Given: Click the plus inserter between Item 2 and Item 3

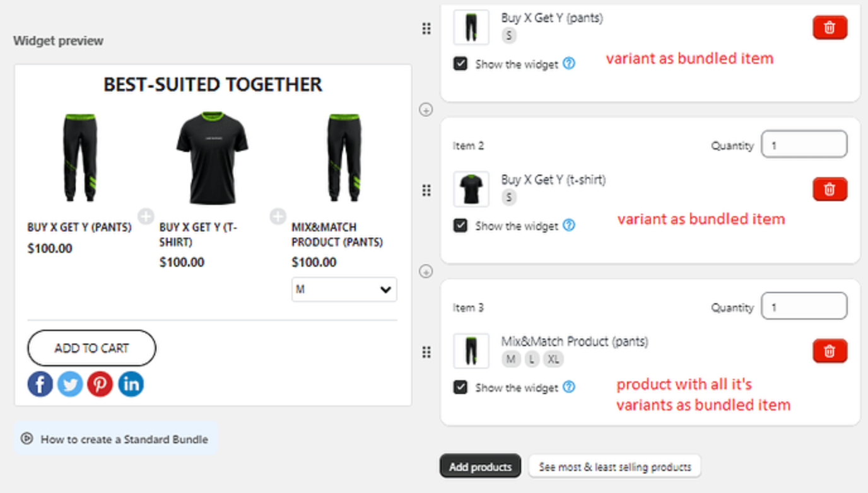Looking at the screenshot, I should click(426, 272).
